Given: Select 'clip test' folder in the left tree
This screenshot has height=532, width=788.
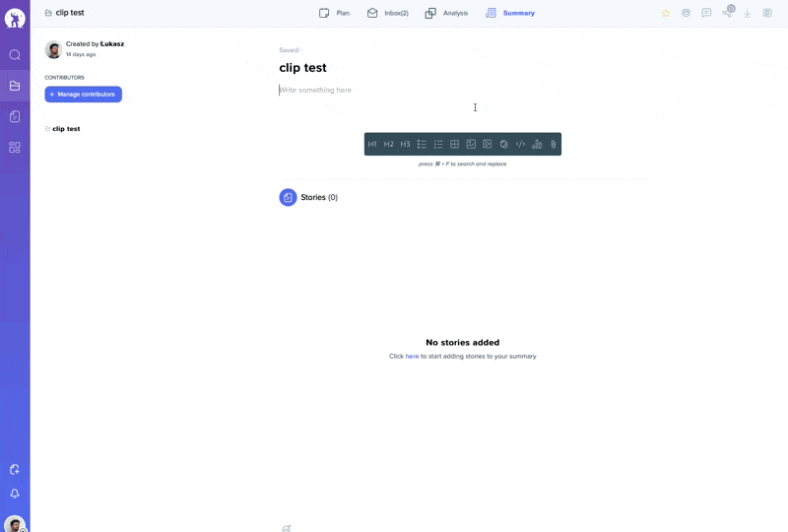Looking at the screenshot, I should tap(63, 129).
